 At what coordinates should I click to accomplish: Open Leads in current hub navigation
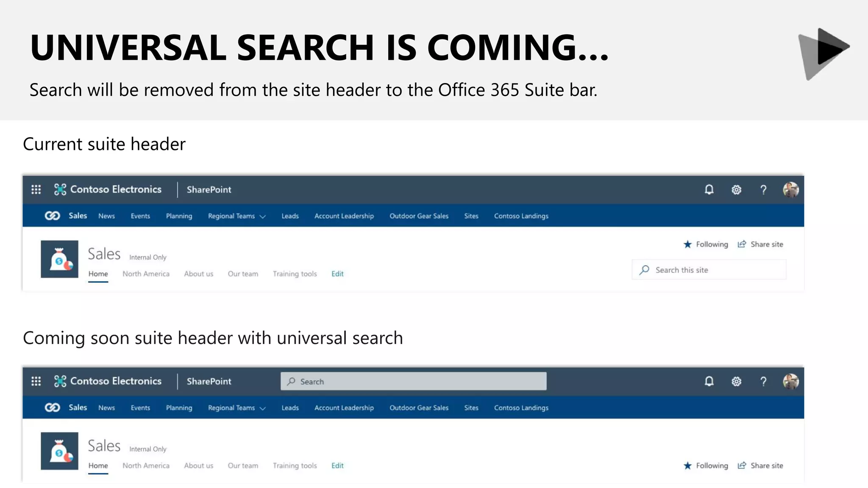(290, 216)
